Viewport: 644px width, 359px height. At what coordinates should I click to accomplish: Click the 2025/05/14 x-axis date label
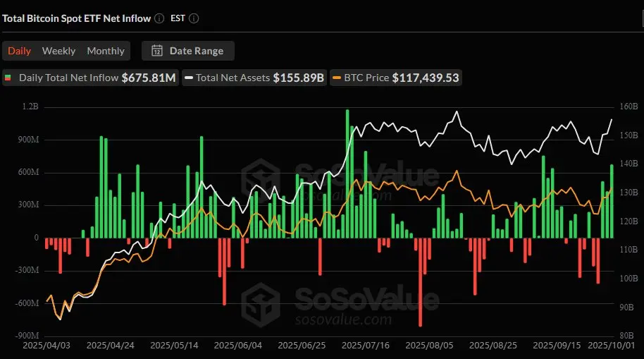(174, 346)
